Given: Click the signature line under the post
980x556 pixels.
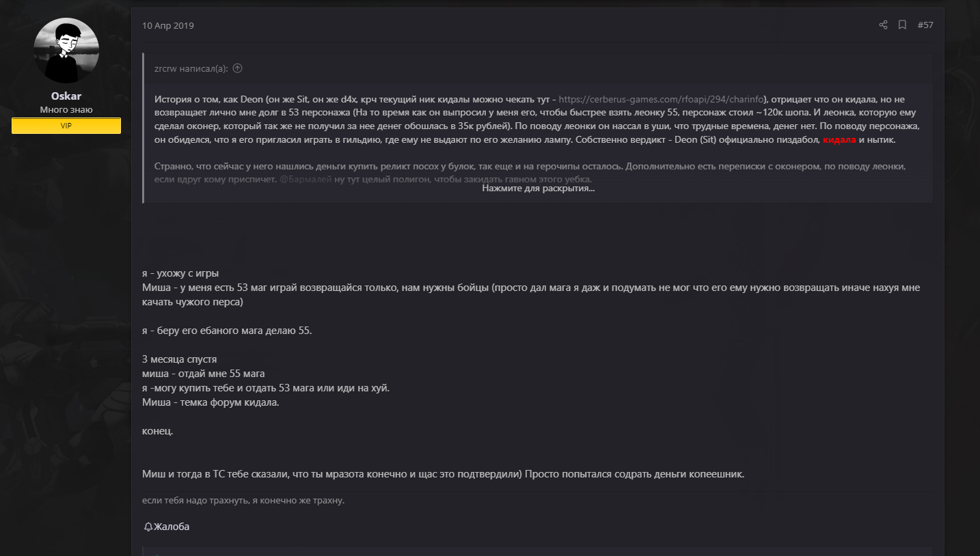Looking at the screenshot, I should [243, 501].
